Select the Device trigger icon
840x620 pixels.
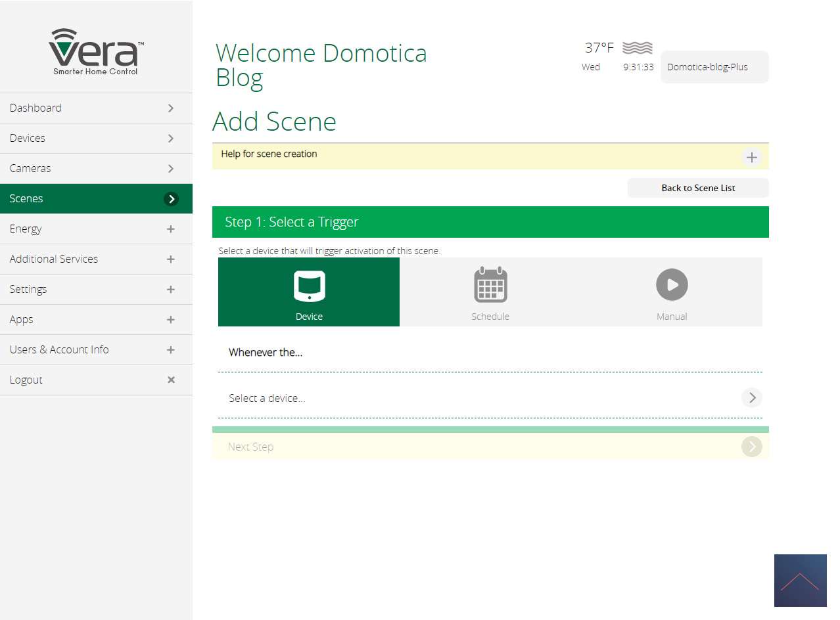[x=309, y=286]
